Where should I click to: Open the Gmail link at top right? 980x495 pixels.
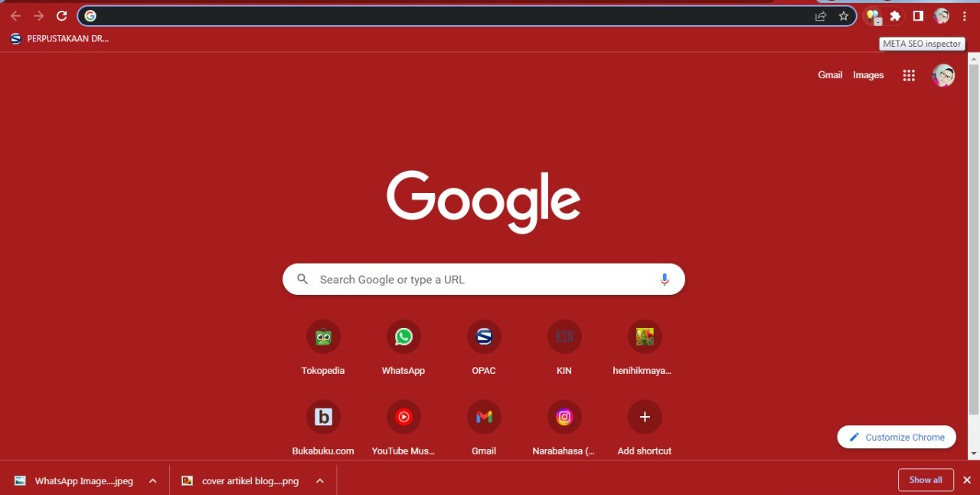coord(830,75)
